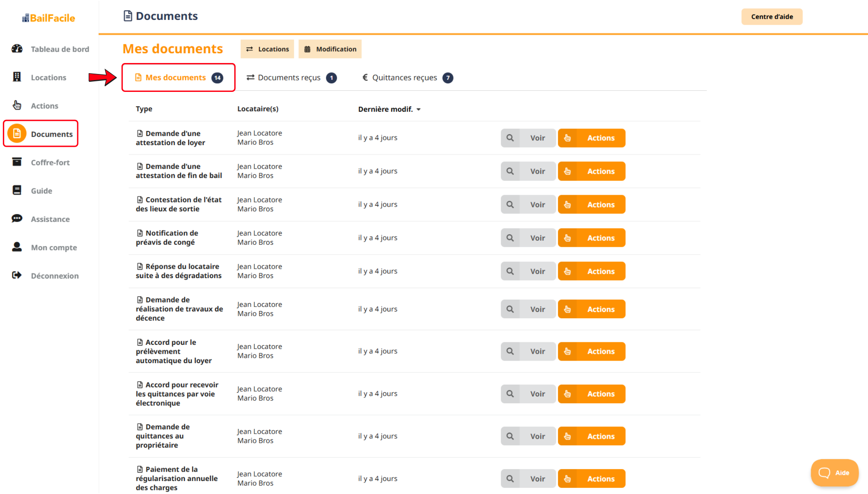
Task: Click the Actions hand icon in the sidebar
Action: click(x=17, y=105)
